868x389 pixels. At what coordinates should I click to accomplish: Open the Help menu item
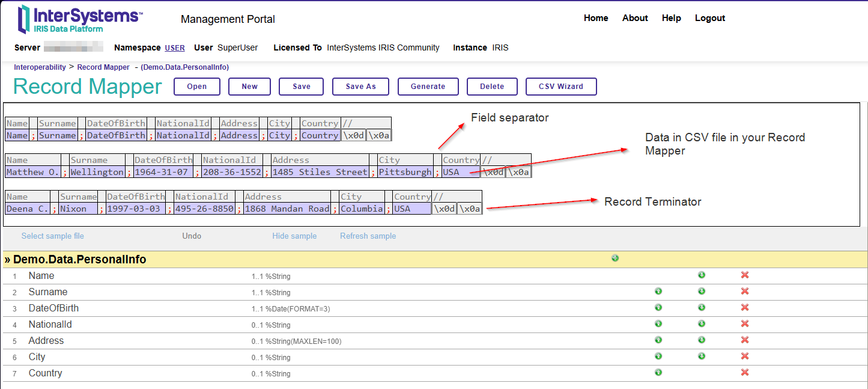(x=671, y=18)
